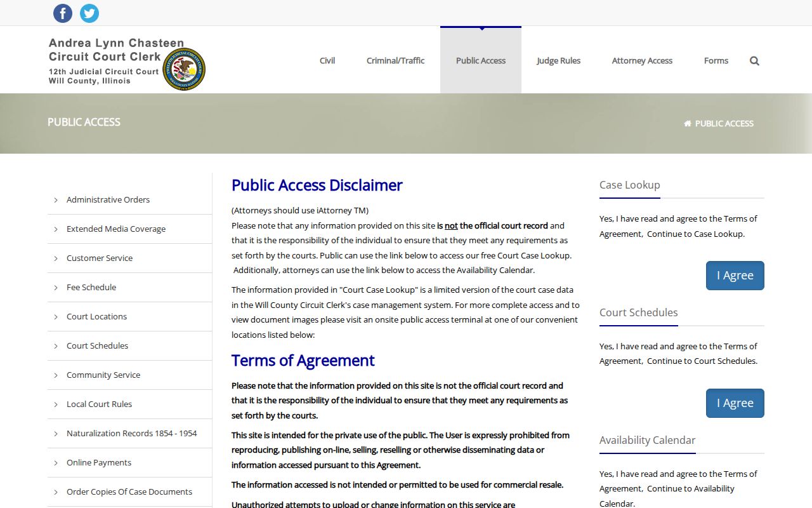Click the chevron beside Fee Schedule

tap(56, 288)
